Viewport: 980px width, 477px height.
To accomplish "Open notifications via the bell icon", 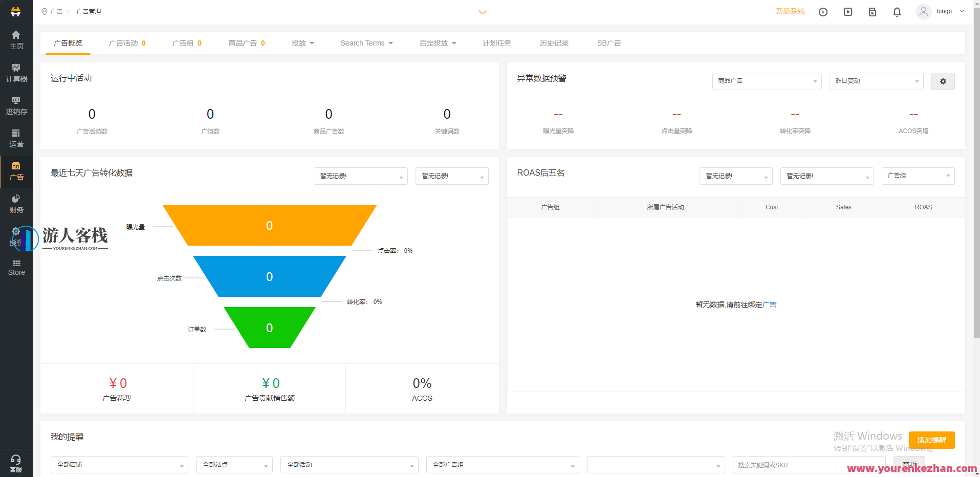I will point(897,11).
